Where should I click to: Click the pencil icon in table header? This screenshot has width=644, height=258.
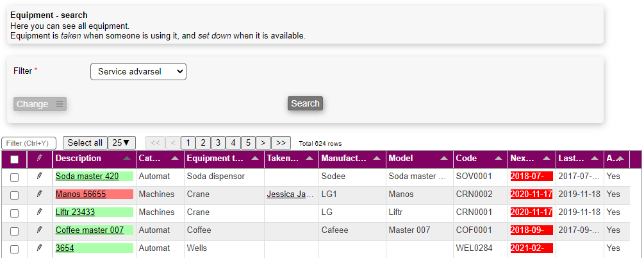39,159
